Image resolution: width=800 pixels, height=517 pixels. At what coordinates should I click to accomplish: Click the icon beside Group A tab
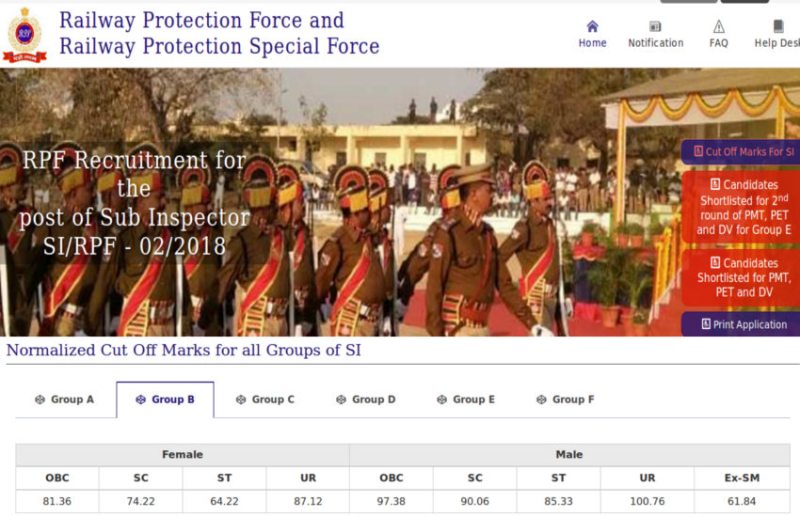(x=40, y=400)
